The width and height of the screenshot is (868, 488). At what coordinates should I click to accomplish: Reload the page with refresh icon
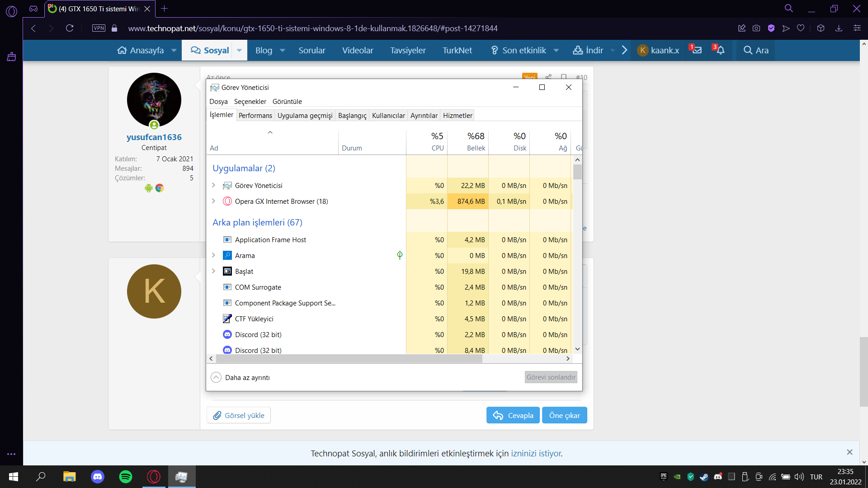(x=70, y=28)
